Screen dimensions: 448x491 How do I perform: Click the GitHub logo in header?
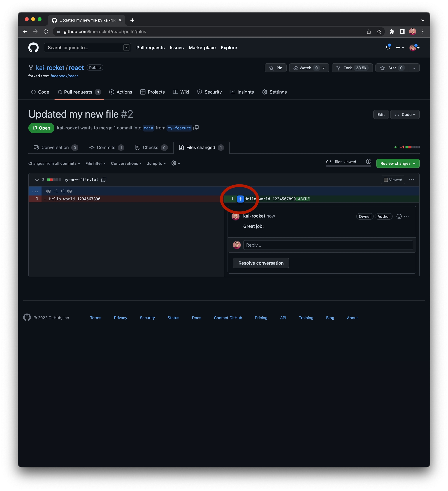(33, 47)
